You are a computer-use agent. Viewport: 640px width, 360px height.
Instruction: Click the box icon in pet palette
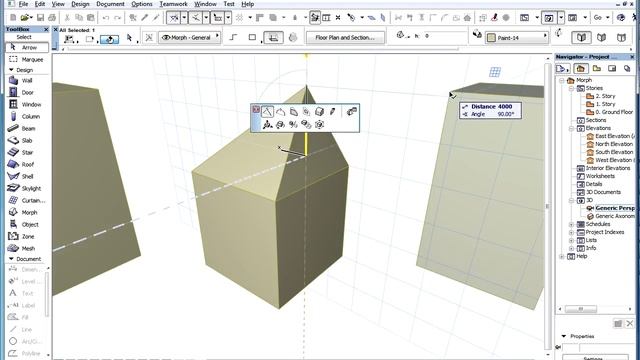[320, 111]
